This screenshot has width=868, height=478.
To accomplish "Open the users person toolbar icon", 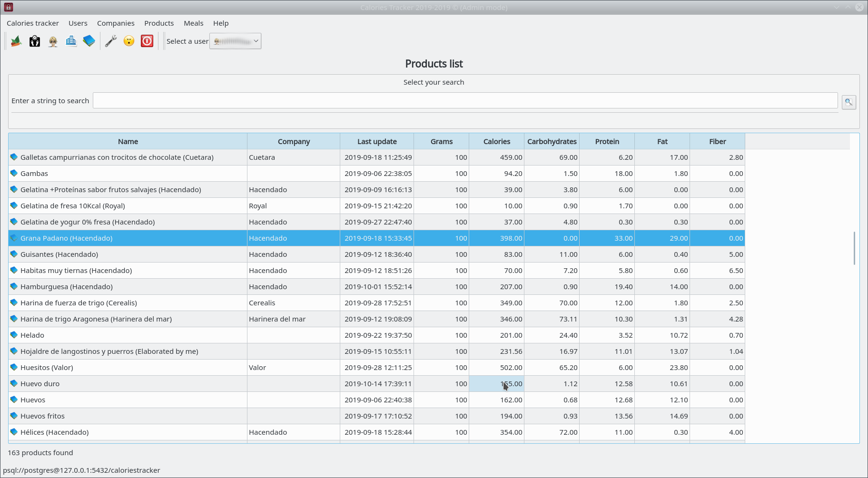I will [53, 41].
